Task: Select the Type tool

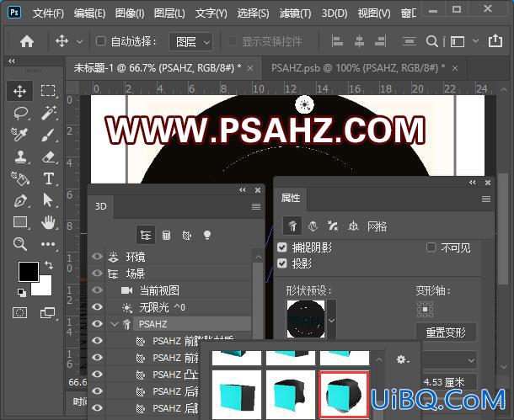Action: [x=48, y=178]
